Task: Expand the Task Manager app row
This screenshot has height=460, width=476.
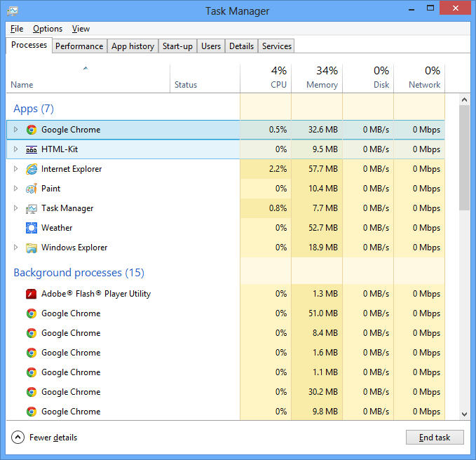Action: tap(16, 208)
